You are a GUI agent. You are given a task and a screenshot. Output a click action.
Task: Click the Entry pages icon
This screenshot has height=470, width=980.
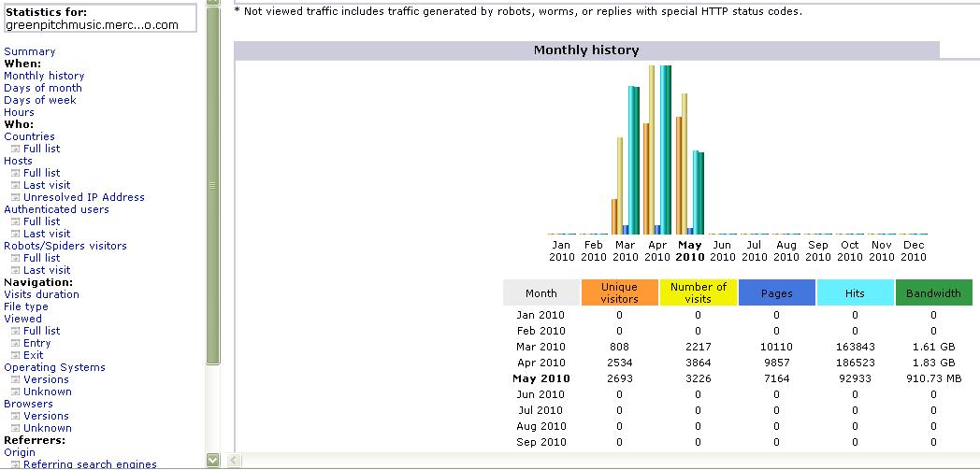16,343
